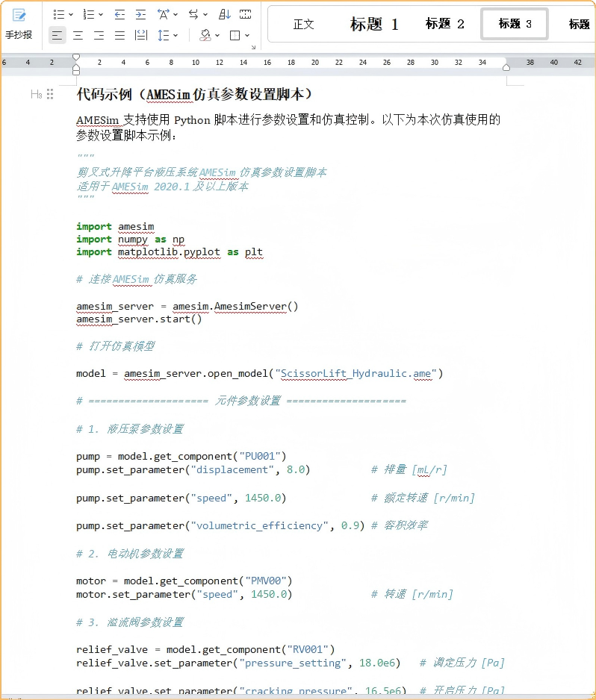This screenshot has height=700, width=596.
Task: Apply the 标题 2 style
Action: [444, 24]
